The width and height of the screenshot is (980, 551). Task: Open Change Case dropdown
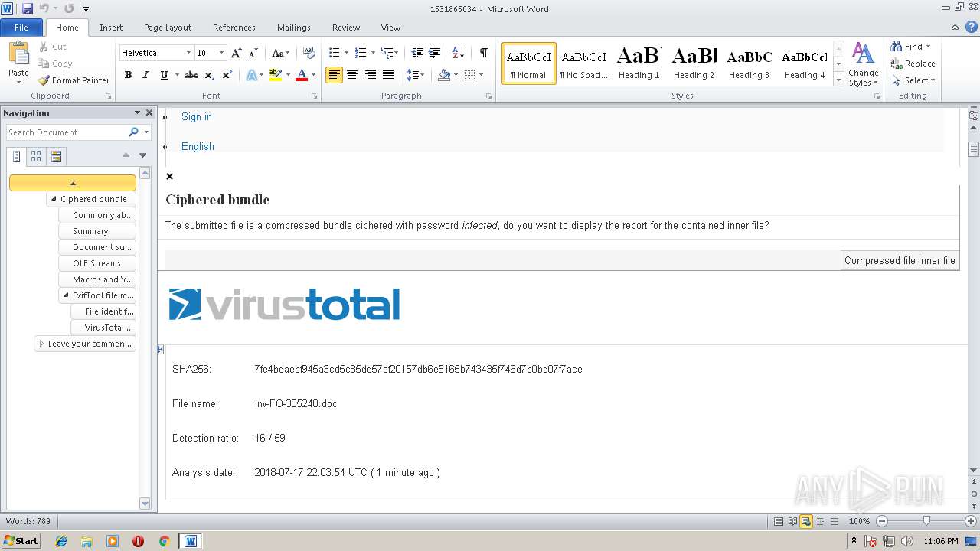[280, 53]
